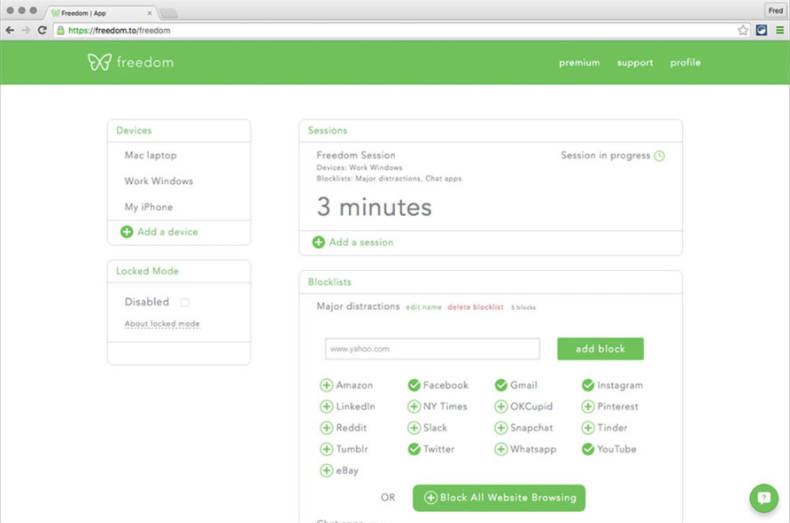The height and width of the screenshot is (523, 790).
Task: Click the browser extension icon beside the star
Action: pos(761,30)
